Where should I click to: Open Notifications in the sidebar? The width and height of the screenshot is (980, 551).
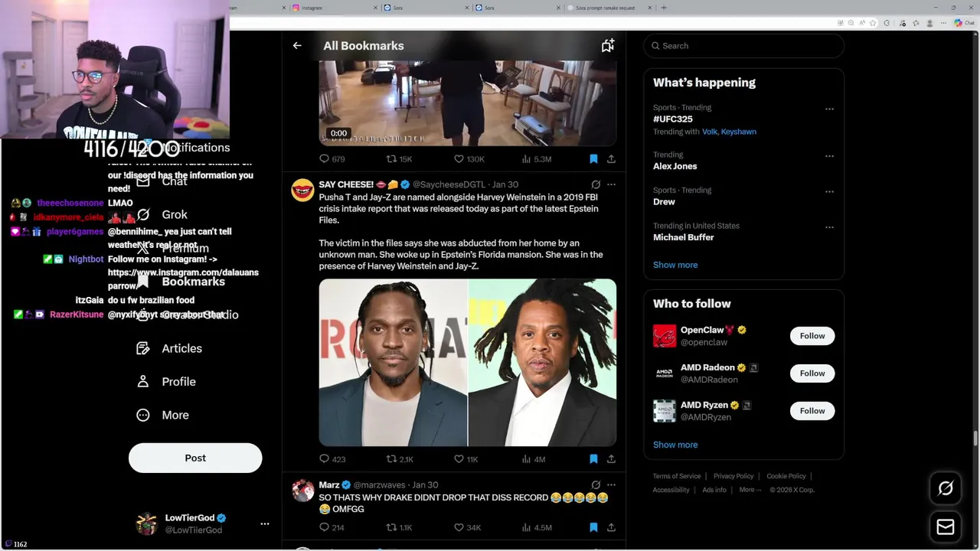click(195, 148)
